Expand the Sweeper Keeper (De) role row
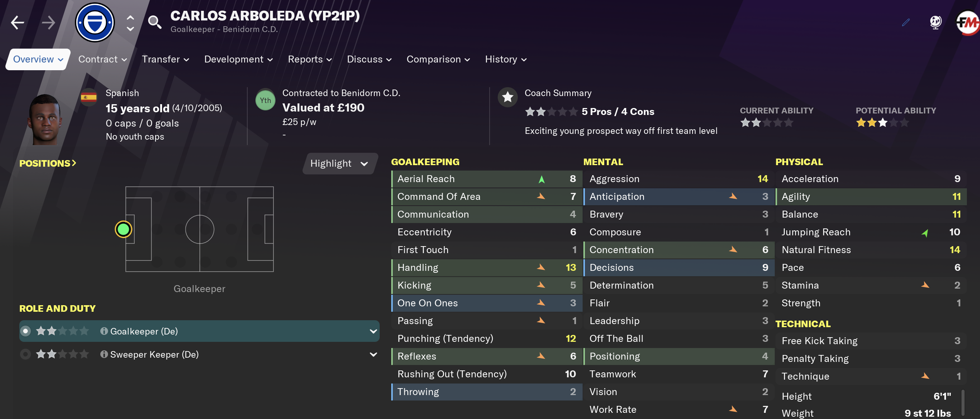 tap(373, 354)
